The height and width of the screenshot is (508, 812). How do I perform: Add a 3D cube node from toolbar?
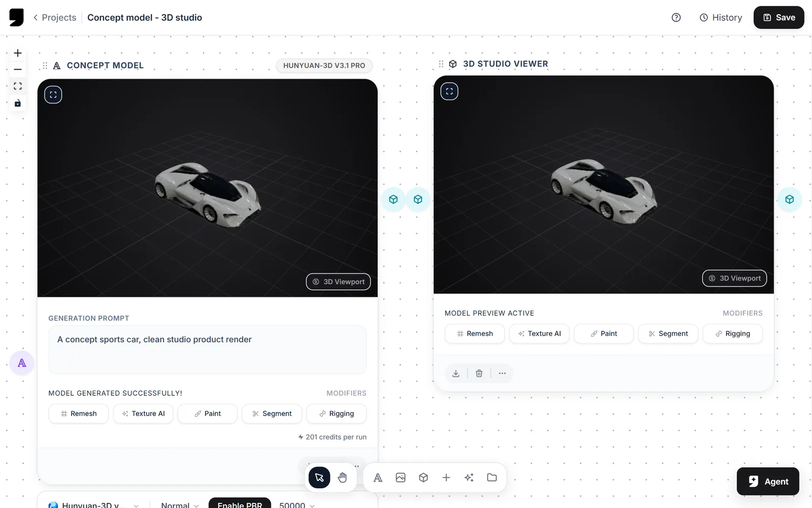tap(423, 478)
